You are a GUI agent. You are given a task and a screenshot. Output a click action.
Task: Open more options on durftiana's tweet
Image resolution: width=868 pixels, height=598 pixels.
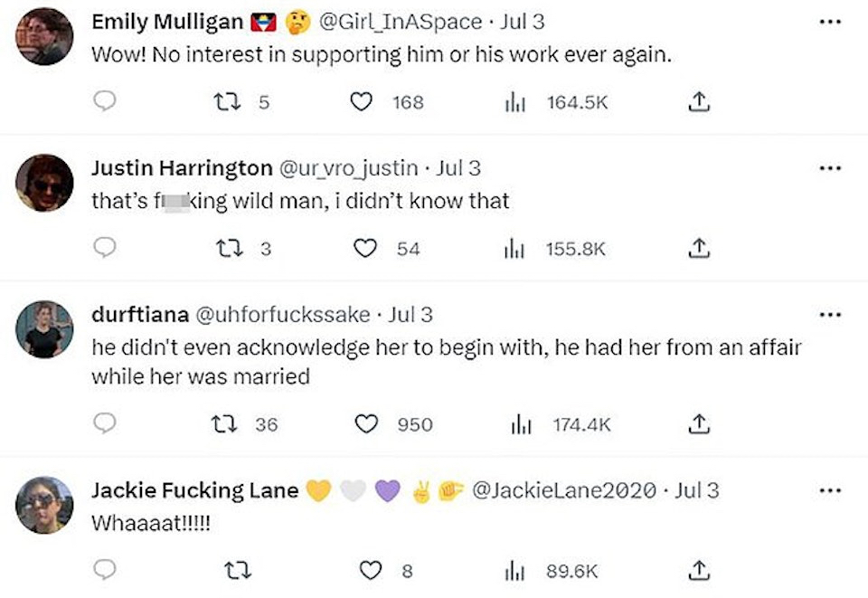point(829,314)
